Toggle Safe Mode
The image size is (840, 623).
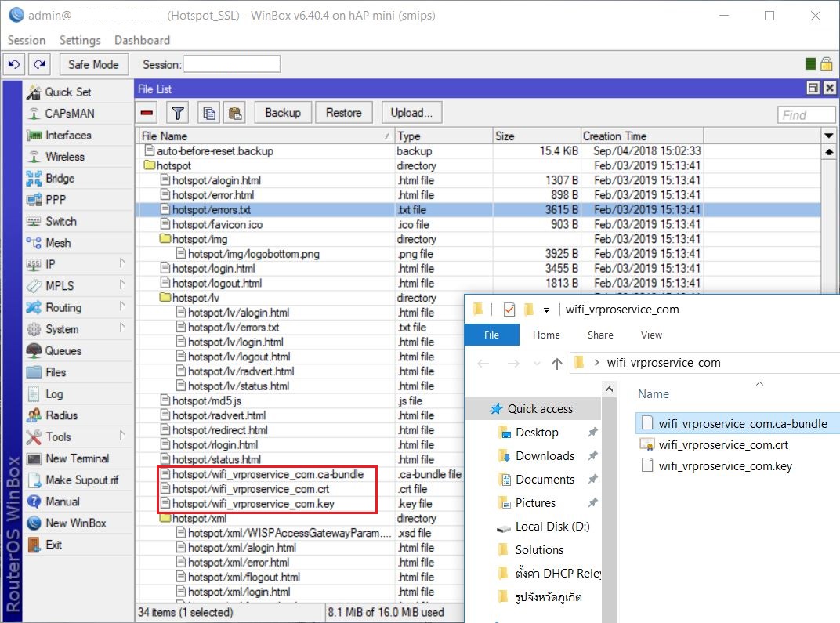(x=94, y=65)
